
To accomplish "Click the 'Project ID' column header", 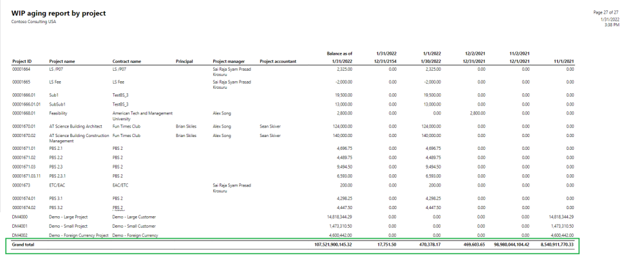I will pos(22,62).
